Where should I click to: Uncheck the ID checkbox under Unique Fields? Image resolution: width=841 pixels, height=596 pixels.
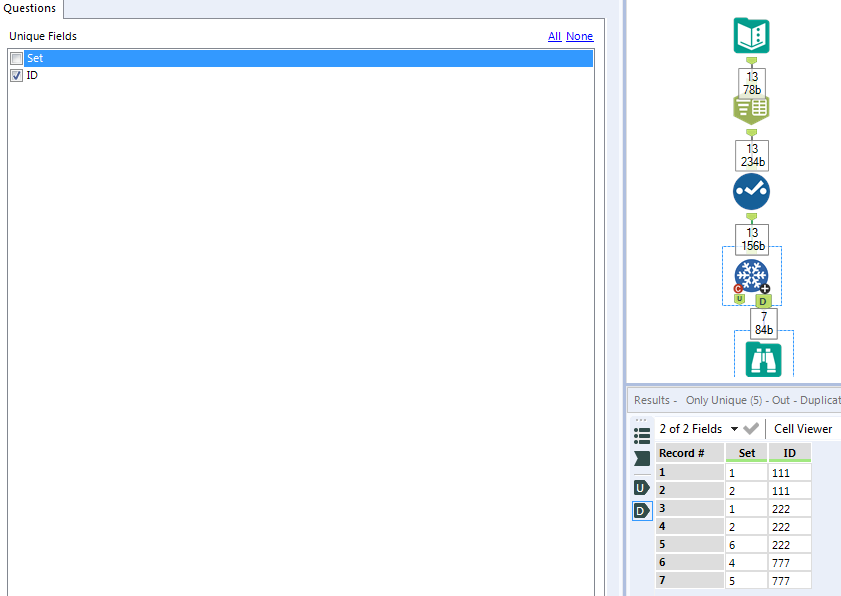point(15,74)
